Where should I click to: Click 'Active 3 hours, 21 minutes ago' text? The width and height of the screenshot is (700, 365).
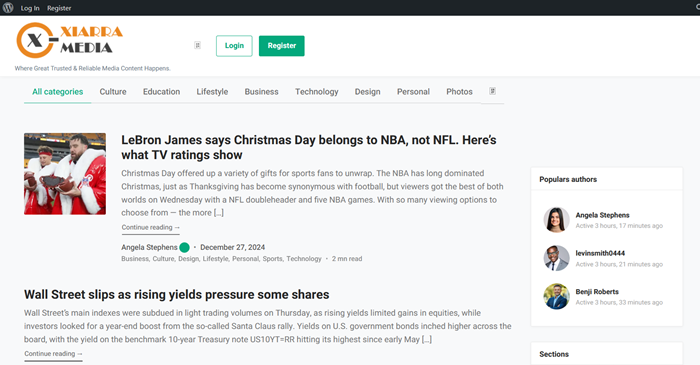pyautogui.click(x=619, y=264)
